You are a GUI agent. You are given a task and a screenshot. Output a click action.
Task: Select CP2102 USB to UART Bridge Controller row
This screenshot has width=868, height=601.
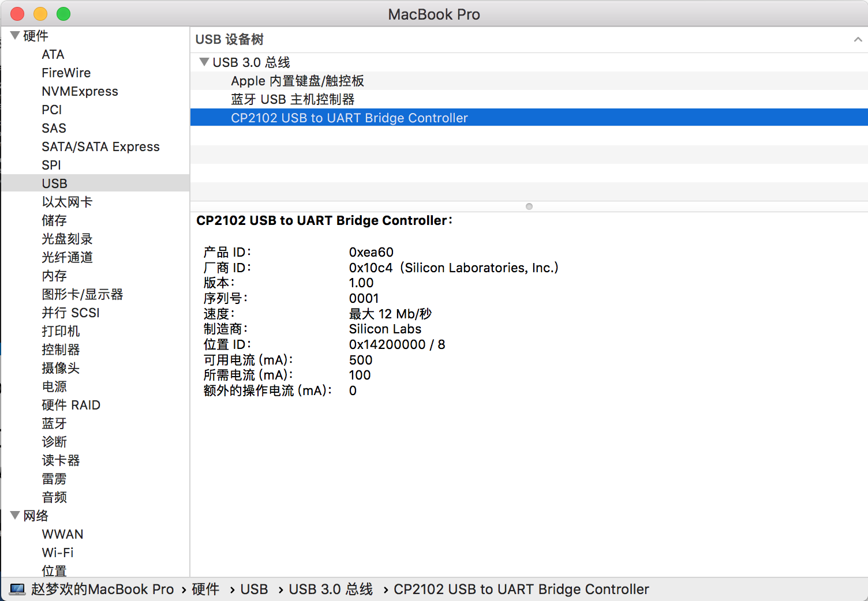coord(349,118)
